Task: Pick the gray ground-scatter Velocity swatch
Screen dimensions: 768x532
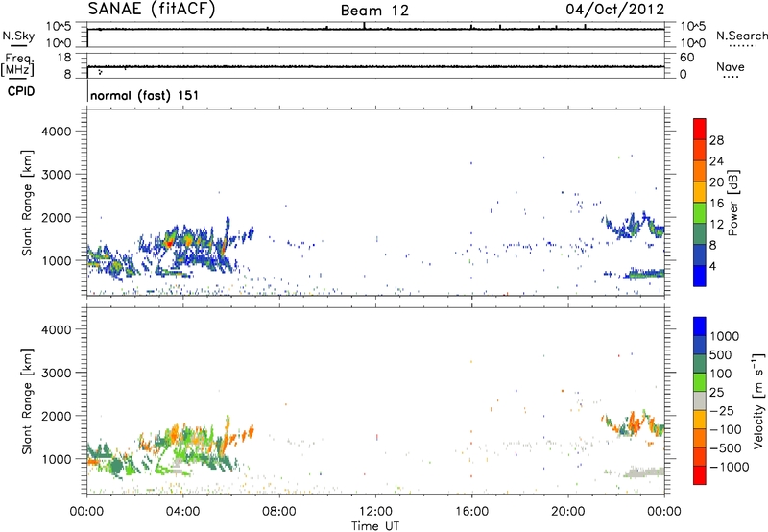Action: coord(700,400)
